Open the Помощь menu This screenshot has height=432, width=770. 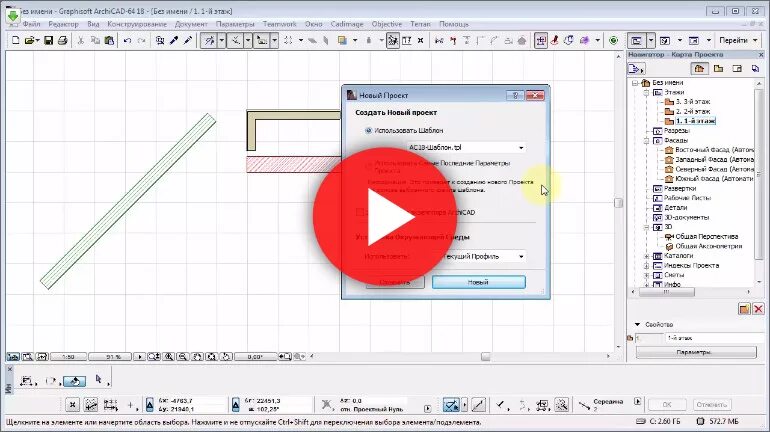click(x=454, y=24)
